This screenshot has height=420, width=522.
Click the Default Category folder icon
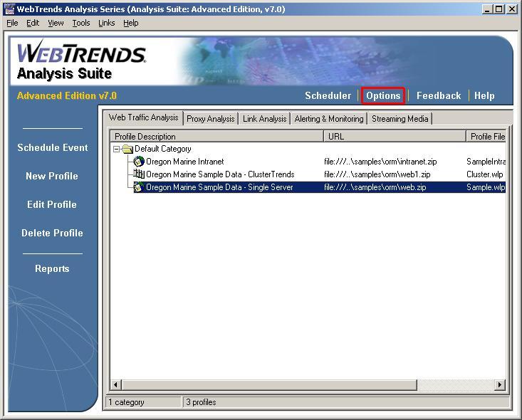point(127,149)
